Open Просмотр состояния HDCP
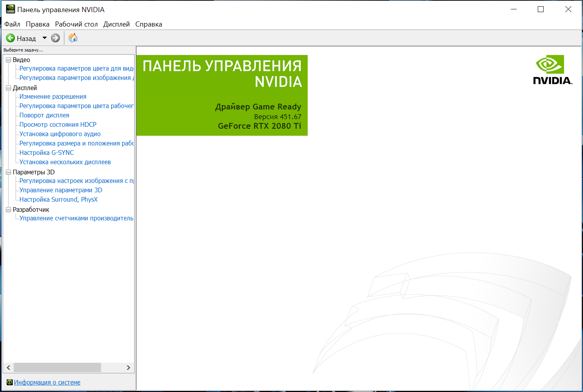 click(x=58, y=125)
